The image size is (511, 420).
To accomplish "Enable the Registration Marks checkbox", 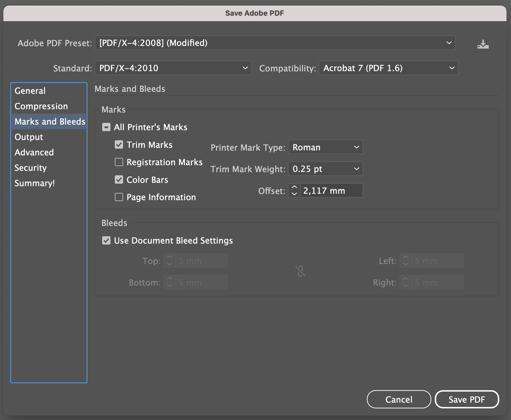I will pos(119,162).
